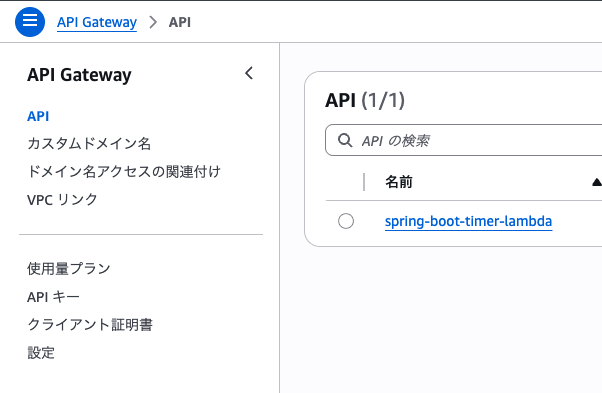Click the magnifier icon in search box
Viewport: 602px width, 393px height.
(345, 140)
